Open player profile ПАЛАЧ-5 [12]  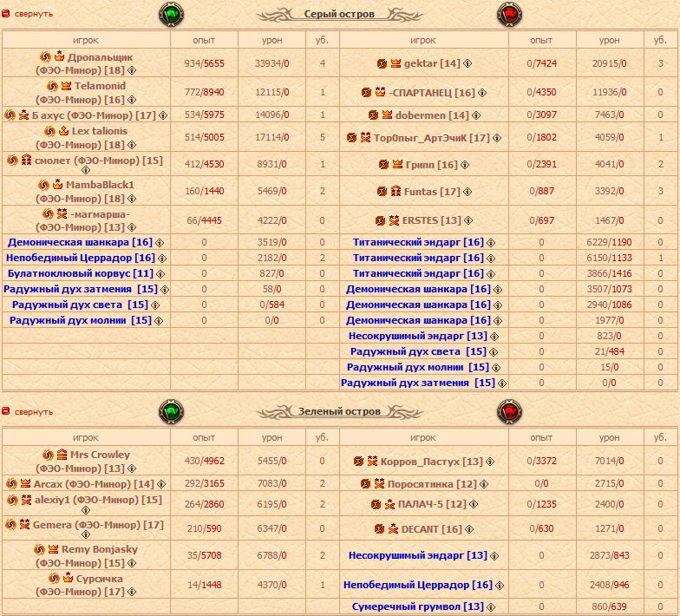click(x=432, y=504)
